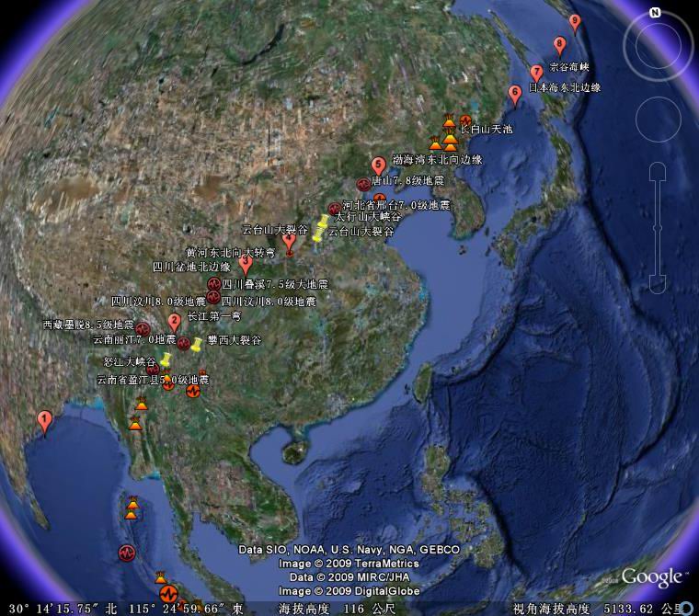Click the 日本海东北边缘 label text
Screen dimensions: 699x616
pos(564,88)
